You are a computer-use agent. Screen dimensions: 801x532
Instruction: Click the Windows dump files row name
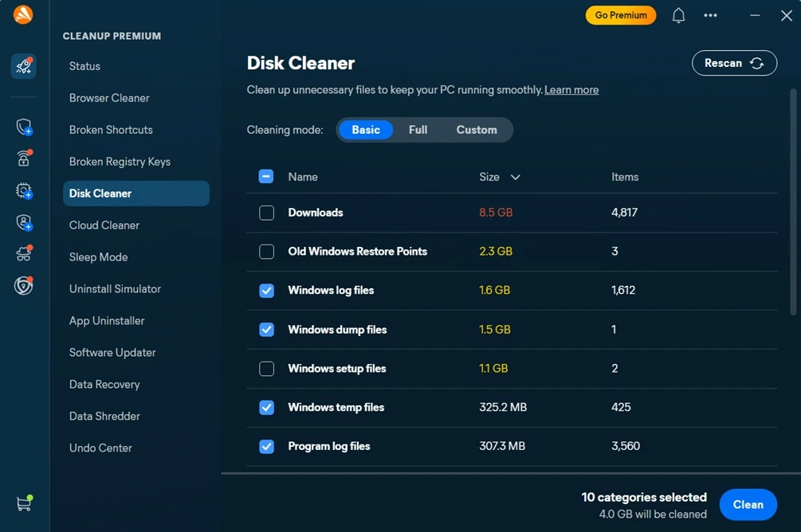click(337, 329)
